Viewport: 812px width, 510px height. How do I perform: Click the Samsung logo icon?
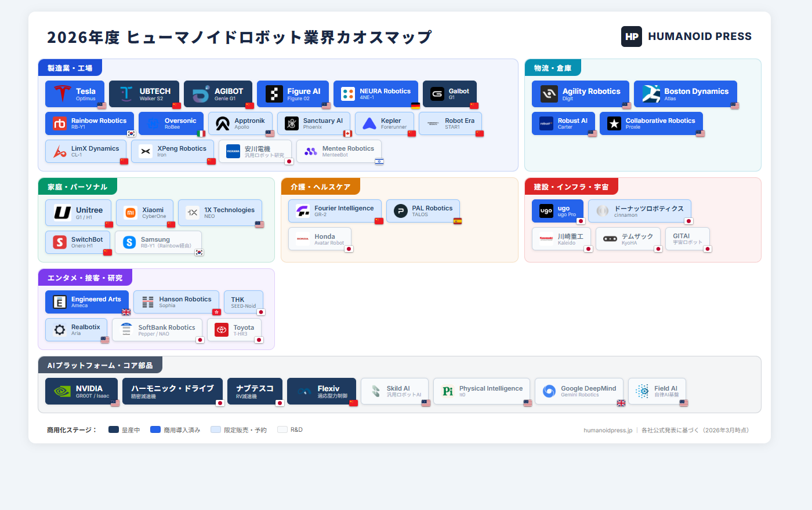pos(129,242)
